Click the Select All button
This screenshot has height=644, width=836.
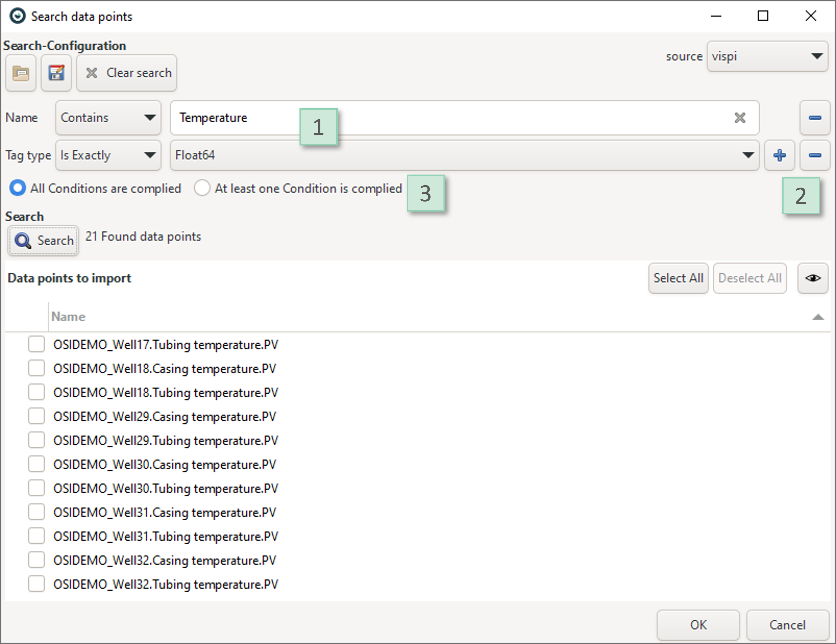pyautogui.click(x=678, y=278)
